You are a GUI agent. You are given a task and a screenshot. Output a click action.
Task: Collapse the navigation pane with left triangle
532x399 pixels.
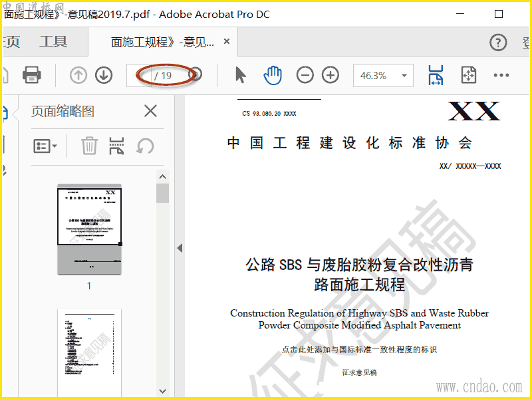180,248
